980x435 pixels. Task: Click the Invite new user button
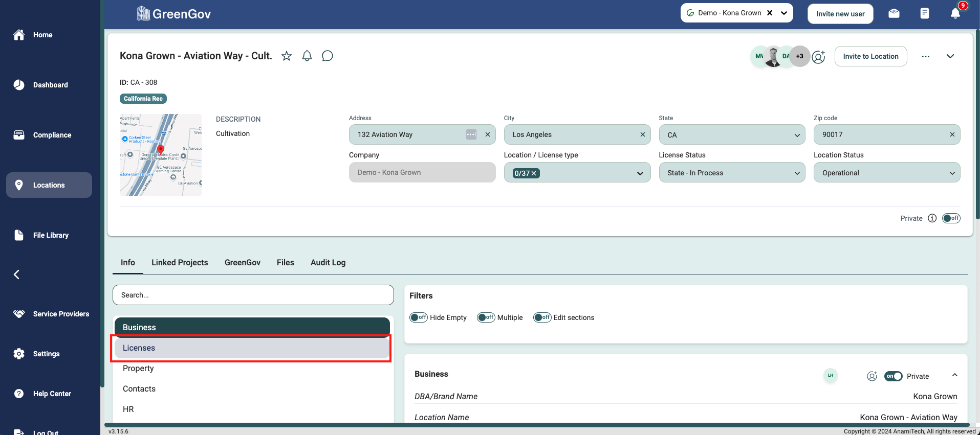(x=840, y=14)
